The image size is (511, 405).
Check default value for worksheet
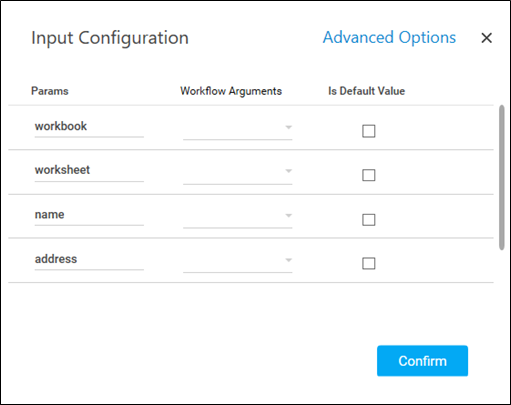pyautogui.click(x=369, y=175)
